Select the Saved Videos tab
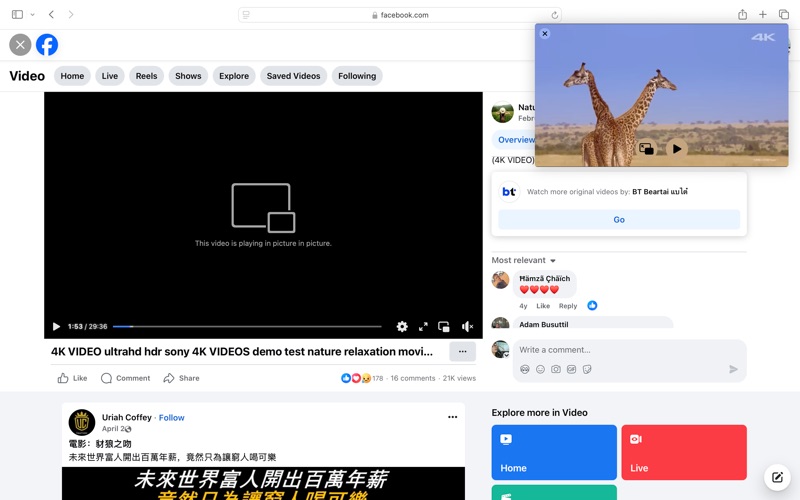The image size is (800, 500). pyautogui.click(x=293, y=76)
